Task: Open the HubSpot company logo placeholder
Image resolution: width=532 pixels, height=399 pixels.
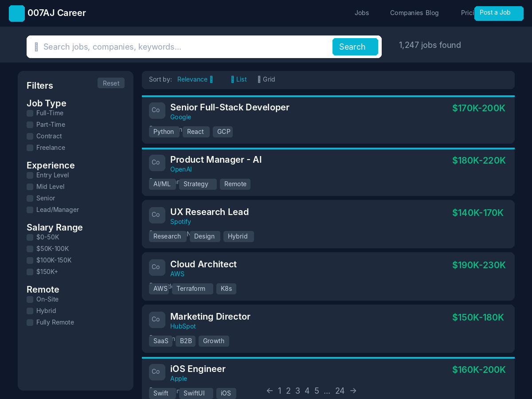Action: (157, 320)
